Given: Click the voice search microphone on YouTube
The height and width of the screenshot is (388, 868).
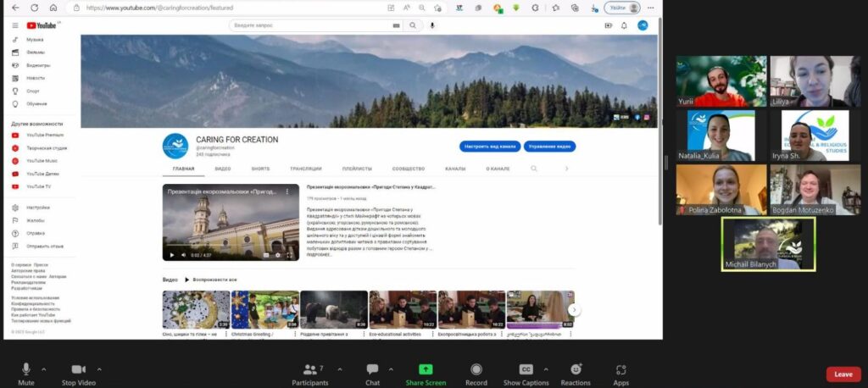Looking at the screenshot, I should 432,25.
